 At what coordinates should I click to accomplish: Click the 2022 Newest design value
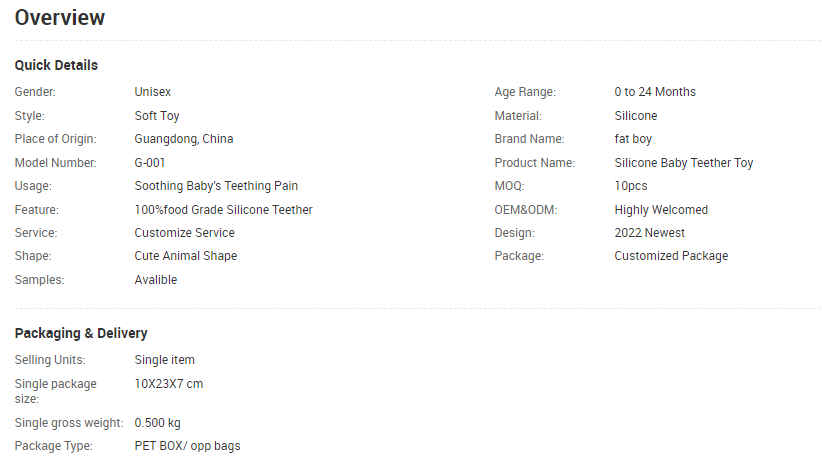click(650, 233)
